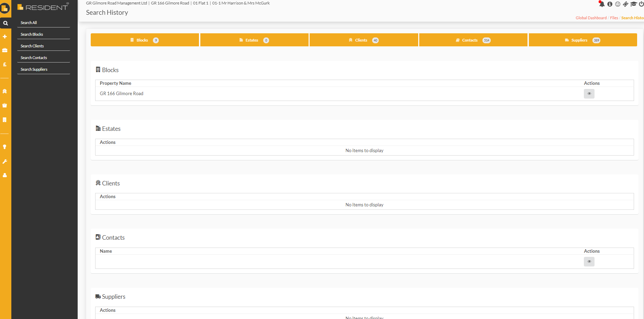The height and width of the screenshot is (319, 644).
Task: Open the wrench tools sidebar icon
Action: click(x=5, y=161)
